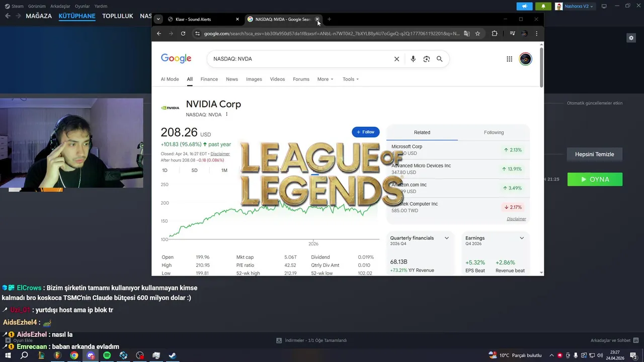The width and height of the screenshot is (644, 362).
Task: Click the translate page icon
Action: [x=467, y=34]
